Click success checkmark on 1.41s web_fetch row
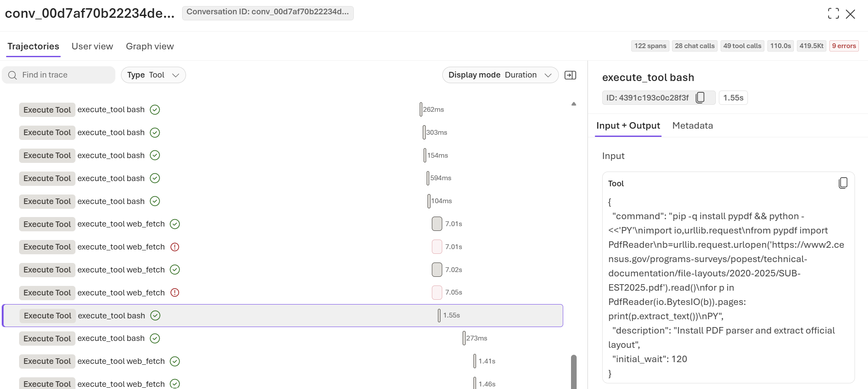 (175, 361)
